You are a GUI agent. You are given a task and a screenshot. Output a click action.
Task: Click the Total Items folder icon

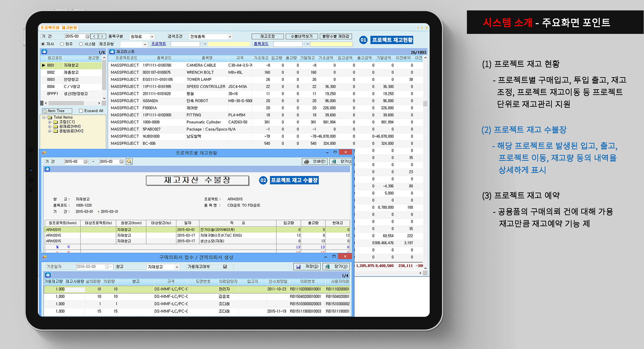[x=50, y=117]
